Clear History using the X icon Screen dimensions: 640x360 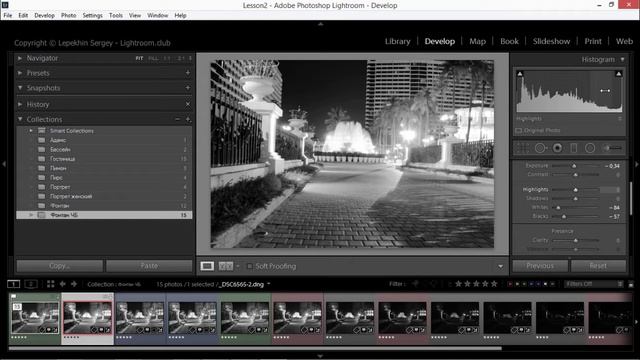tap(188, 104)
